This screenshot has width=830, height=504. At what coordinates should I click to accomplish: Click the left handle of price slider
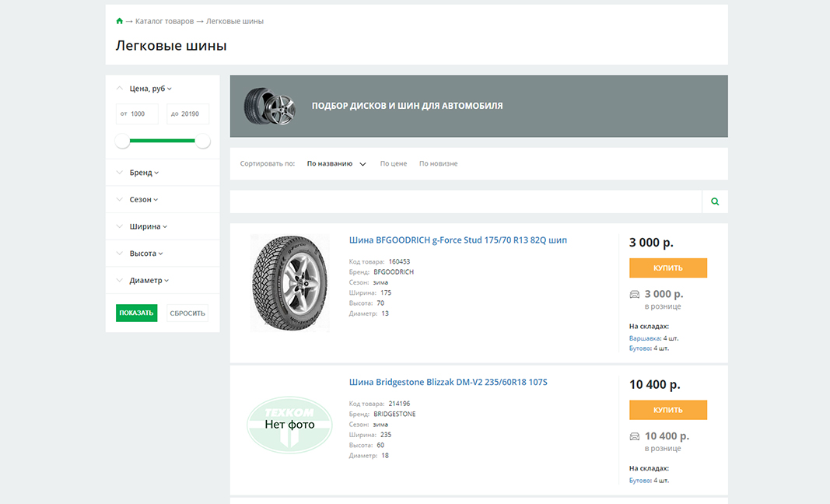pyautogui.click(x=122, y=141)
